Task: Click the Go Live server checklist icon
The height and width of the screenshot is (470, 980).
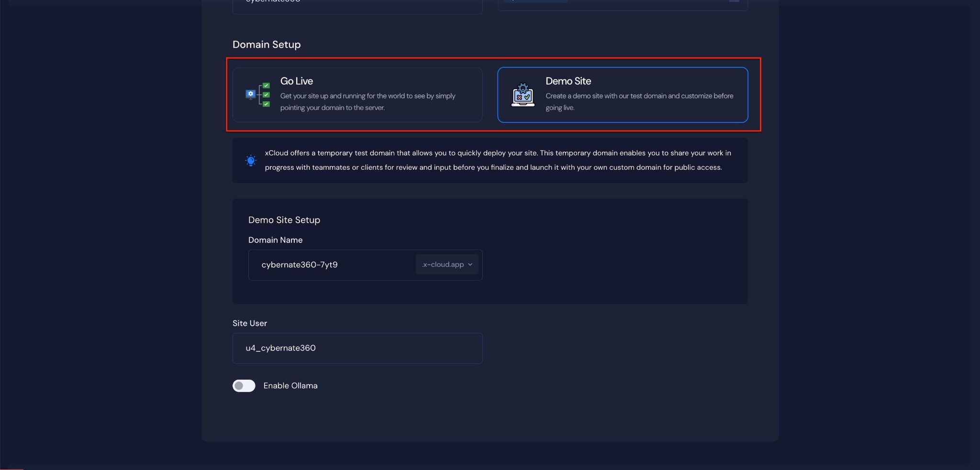Action: 258,95
